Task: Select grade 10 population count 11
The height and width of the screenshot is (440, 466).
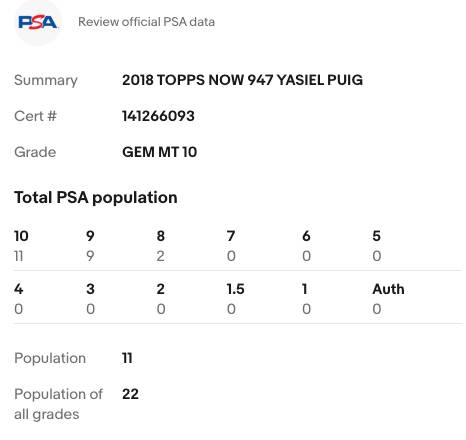Action: [19, 256]
